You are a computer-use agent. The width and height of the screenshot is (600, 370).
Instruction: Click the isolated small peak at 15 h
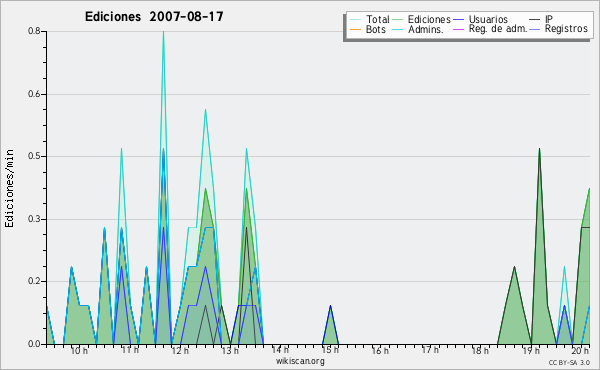click(330, 325)
